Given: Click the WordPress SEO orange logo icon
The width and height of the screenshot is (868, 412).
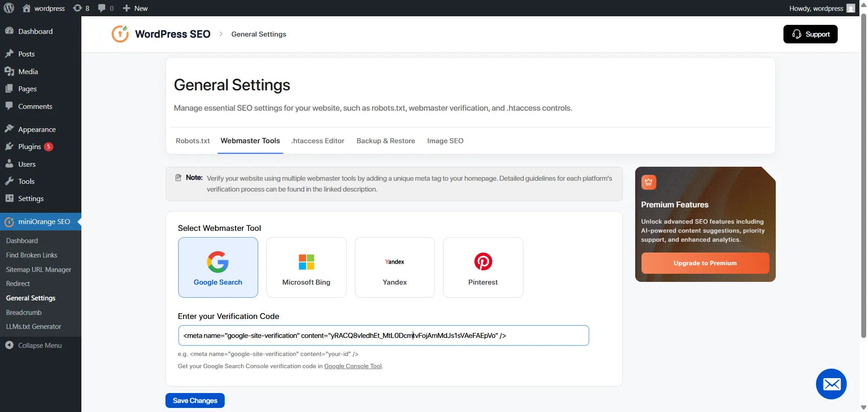Looking at the screenshot, I should click(x=120, y=34).
